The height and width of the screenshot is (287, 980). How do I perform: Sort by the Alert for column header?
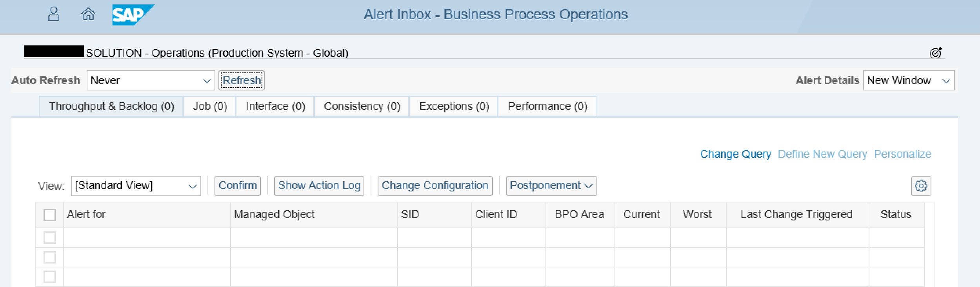click(147, 215)
